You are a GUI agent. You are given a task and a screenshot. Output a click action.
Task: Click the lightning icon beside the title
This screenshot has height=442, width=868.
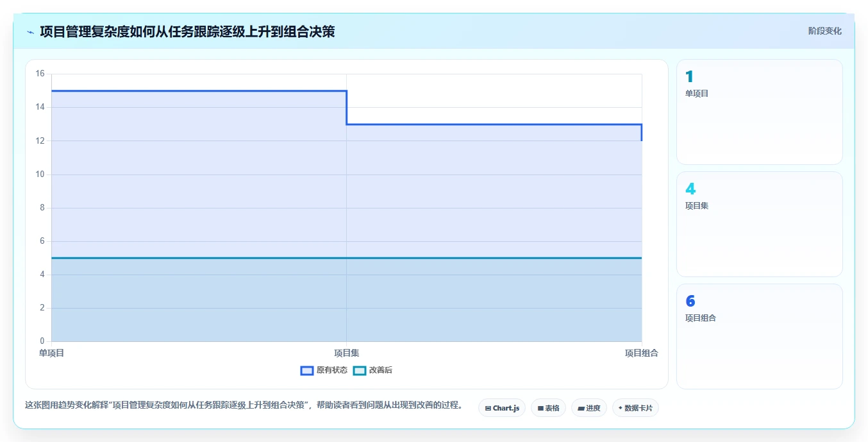[30, 31]
